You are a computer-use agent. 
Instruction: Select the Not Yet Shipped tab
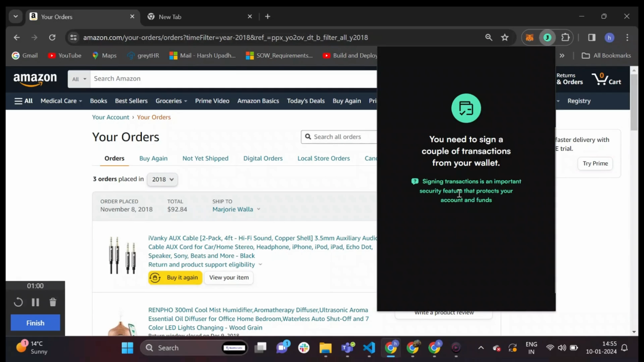click(205, 158)
